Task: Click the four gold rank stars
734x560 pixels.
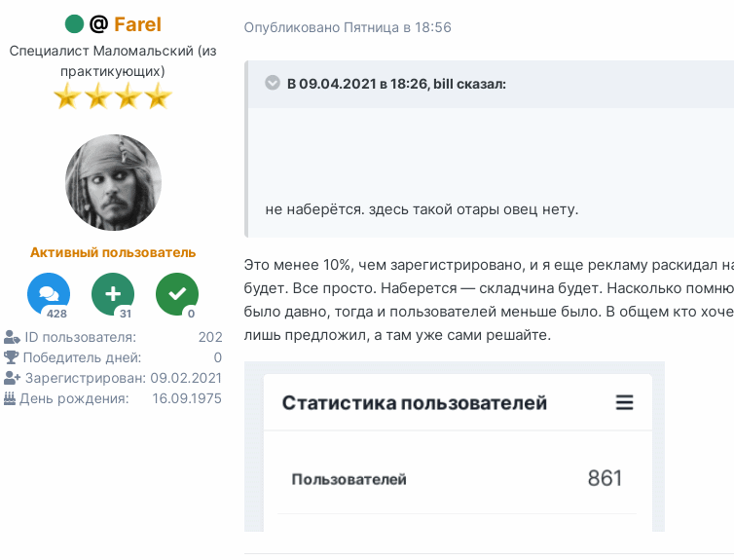Action: (113, 95)
